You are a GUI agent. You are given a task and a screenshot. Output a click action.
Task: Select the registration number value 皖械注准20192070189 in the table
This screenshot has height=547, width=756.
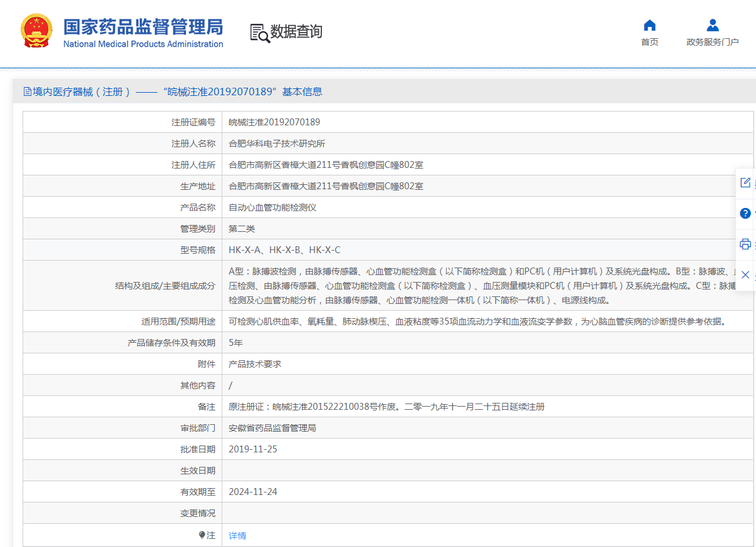coord(274,122)
